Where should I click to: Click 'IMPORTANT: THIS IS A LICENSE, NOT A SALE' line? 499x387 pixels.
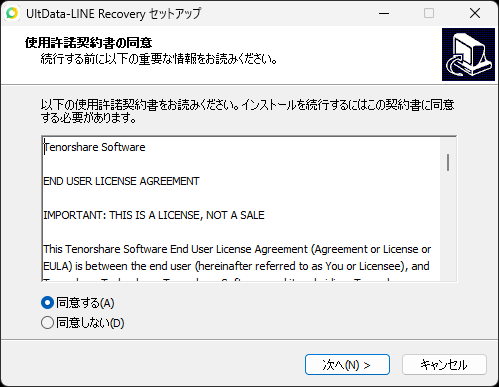click(154, 215)
